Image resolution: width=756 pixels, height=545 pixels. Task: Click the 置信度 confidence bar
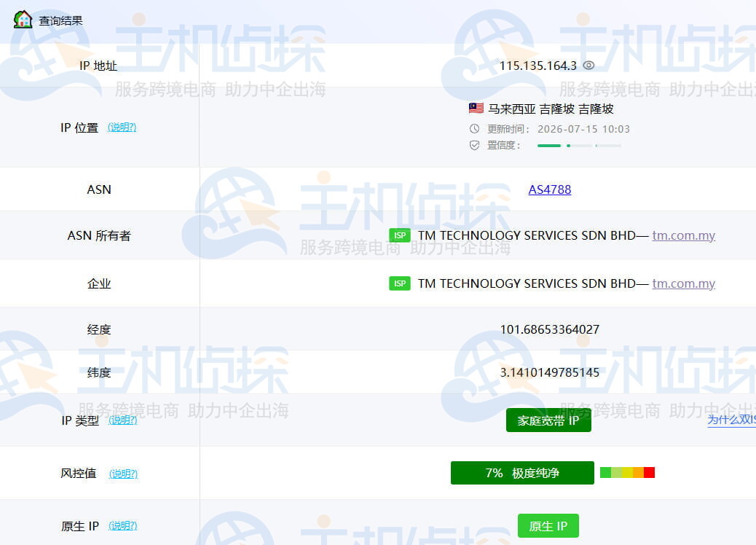pos(579,145)
